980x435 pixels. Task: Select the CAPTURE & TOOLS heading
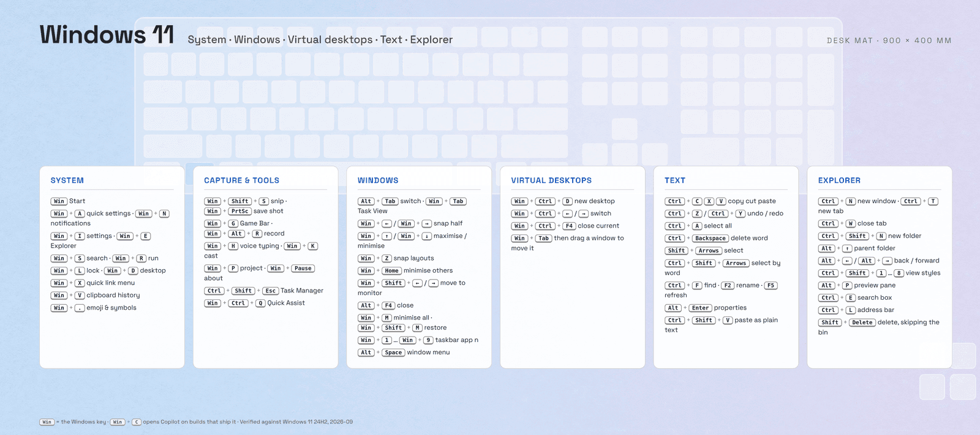241,180
